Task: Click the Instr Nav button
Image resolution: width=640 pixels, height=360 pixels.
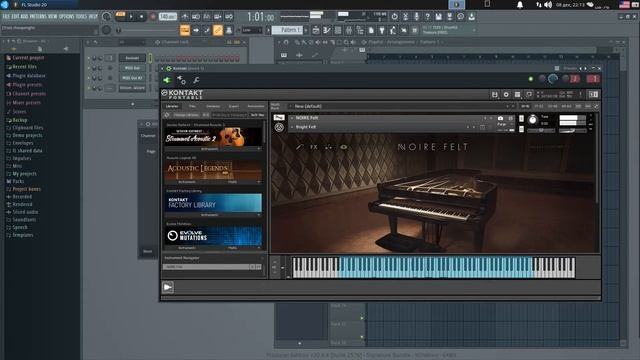Action: click(x=257, y=115)
